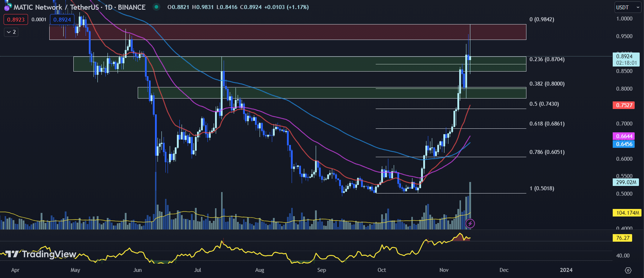Expand the indicator legend with chevron 2

11,32
